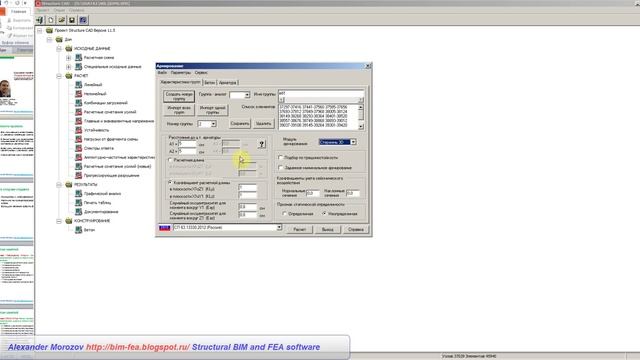Collapse the Проект Structure CAD root node
This screenshot has width=640, height=360.
coord(40,31)
